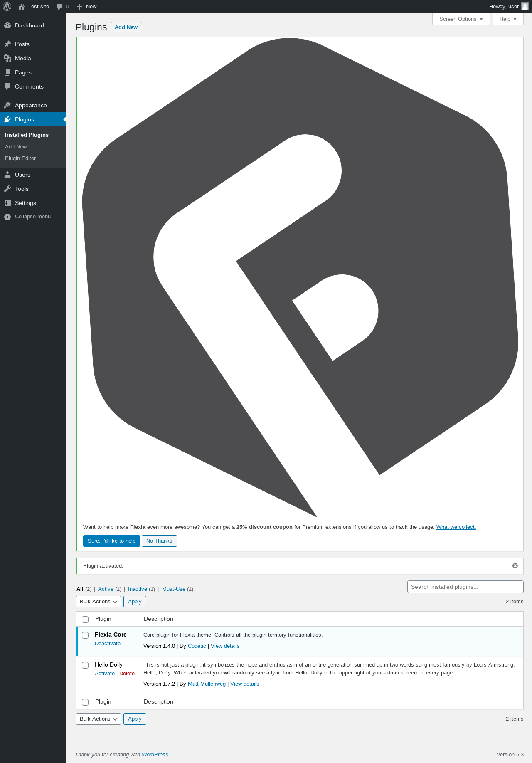532x763 pixels.
Task: View details for Hello Dolly
Action: click(244, 684)
